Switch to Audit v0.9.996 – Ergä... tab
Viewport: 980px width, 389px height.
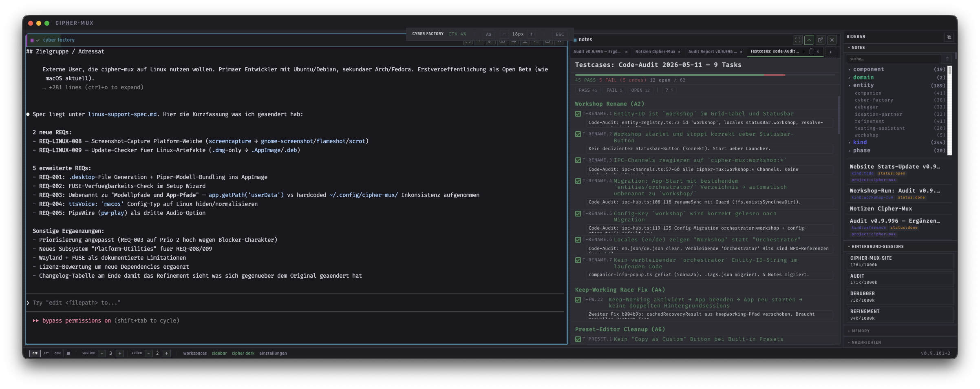point(597,52)
